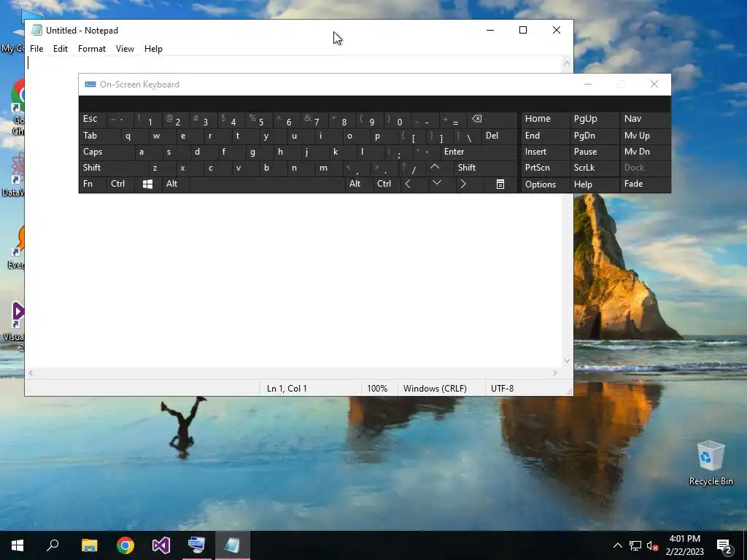This screenshot has width=747, height=560.
Task: Tap the up arrow key on keyboard
Action: tap(435, 168)
